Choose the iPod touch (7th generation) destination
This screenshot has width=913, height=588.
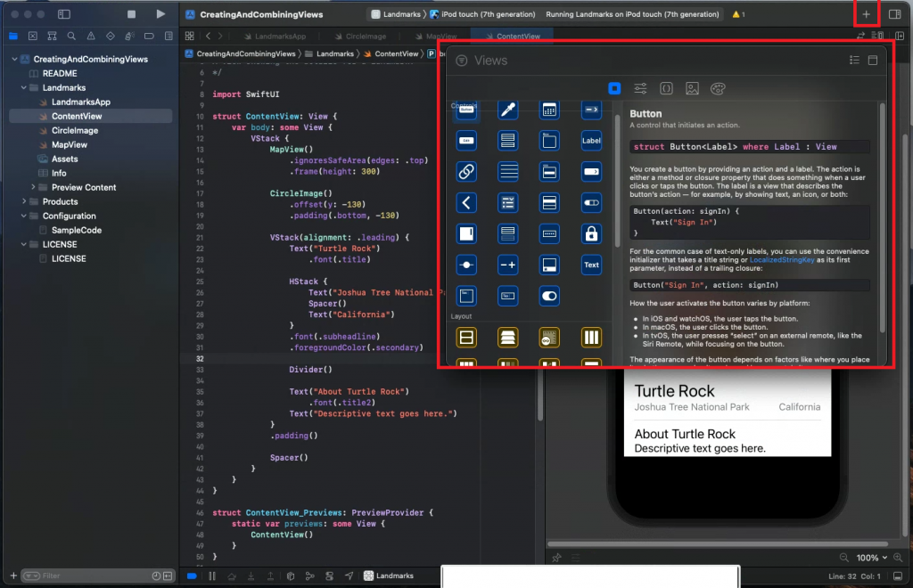(x=482, y=14)
